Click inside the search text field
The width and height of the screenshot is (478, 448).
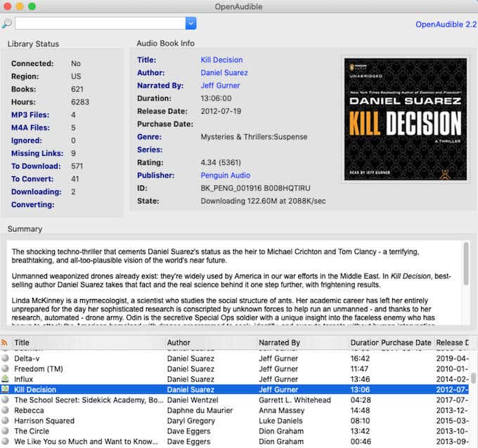[101, 23]
